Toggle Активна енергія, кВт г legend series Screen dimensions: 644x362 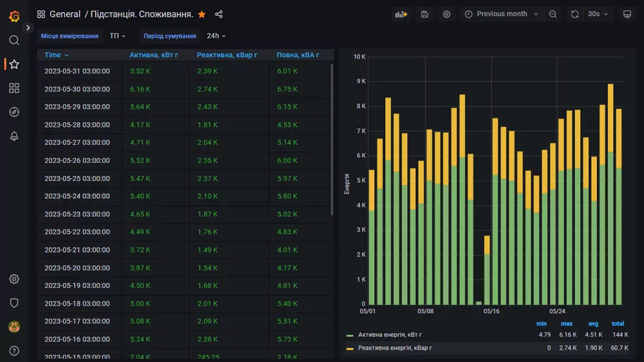point(390,335)
